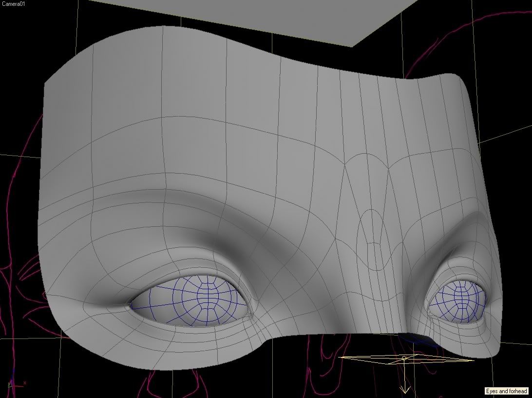532x398 pixels.
Task: Select the smaller right eyeball mesh
Action: (x=459, y=300)
